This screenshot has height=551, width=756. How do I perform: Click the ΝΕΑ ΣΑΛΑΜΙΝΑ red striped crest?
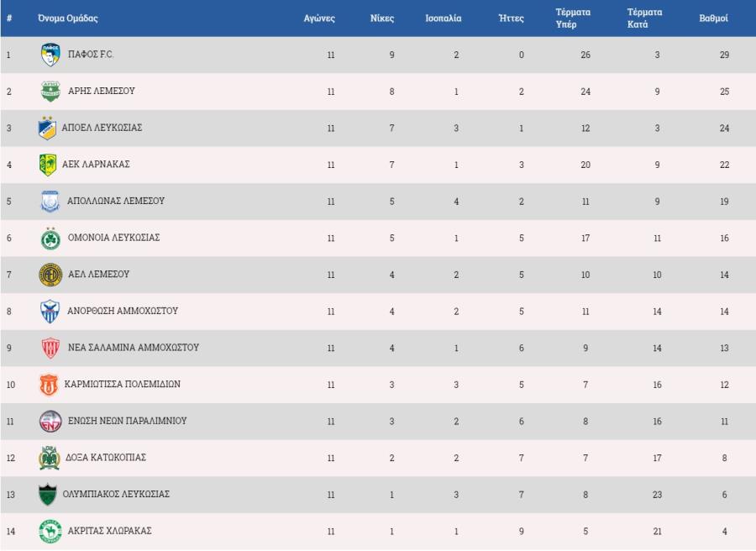coord(50,348)
